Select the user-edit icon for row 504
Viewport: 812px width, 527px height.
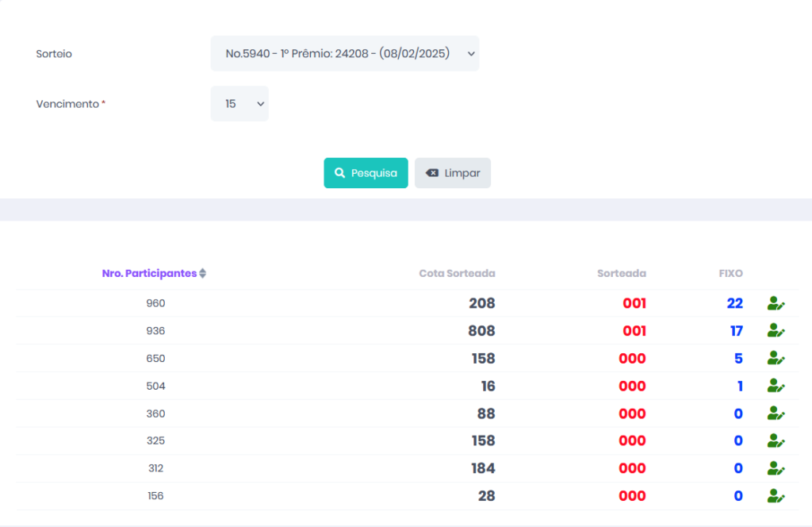click(x=776, y=386)
